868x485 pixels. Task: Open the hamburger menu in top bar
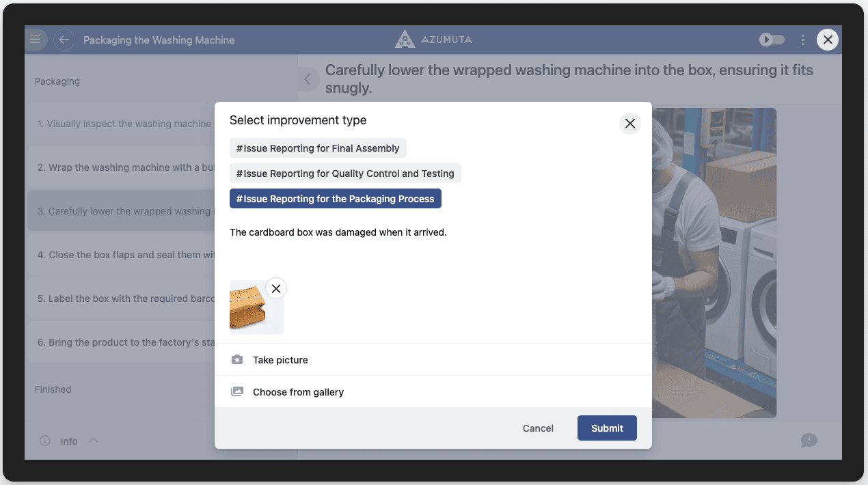tap(35, 40)
